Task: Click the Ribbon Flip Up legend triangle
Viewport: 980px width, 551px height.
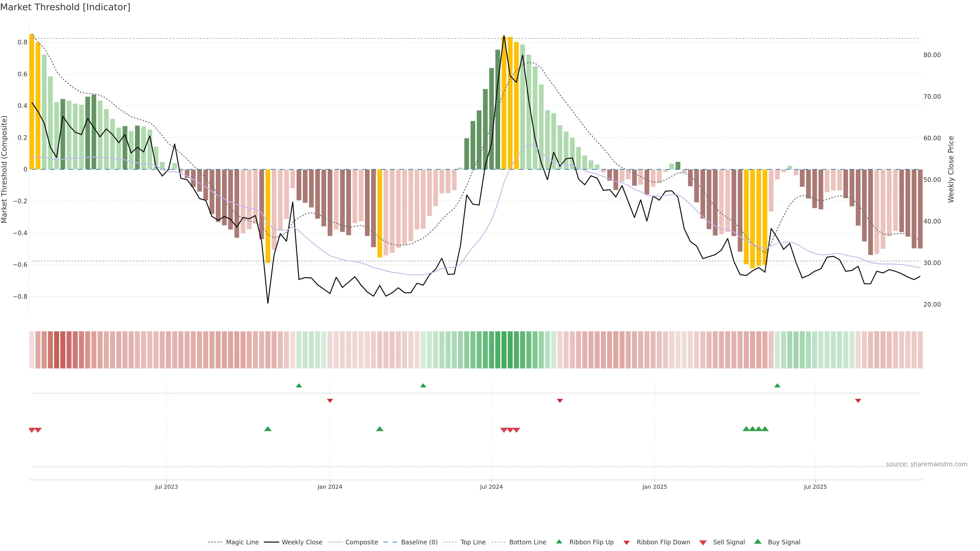Action: (x=559, y=542)
